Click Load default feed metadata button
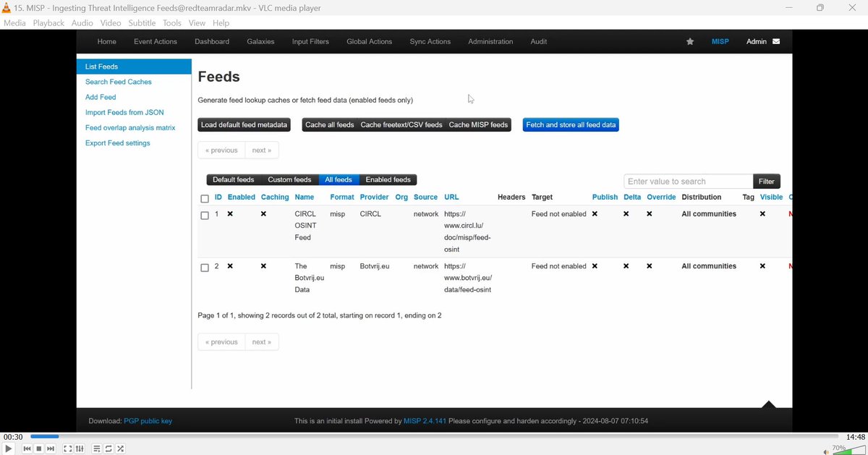The image size is (868, 455). coord(244,125)
